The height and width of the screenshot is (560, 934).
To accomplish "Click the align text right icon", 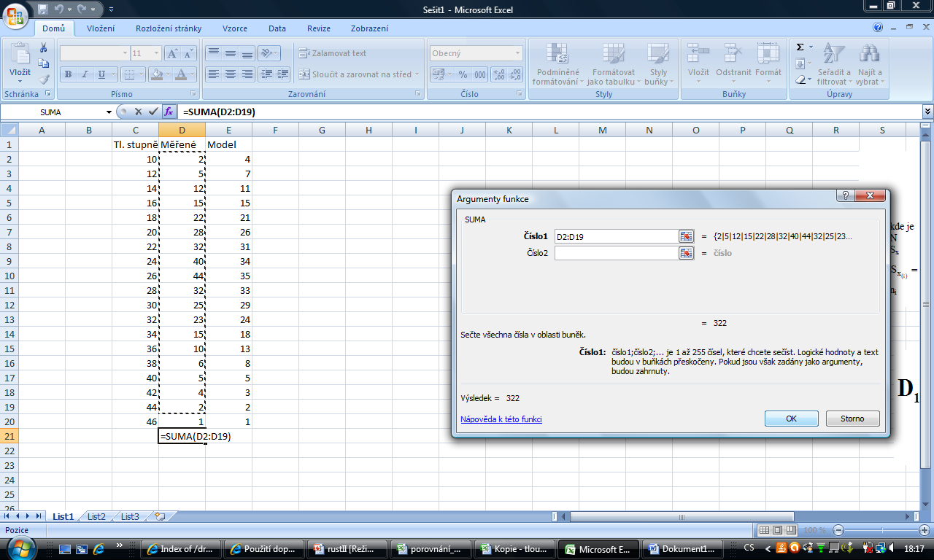I will pyautogui.click(x=247, y=74).
